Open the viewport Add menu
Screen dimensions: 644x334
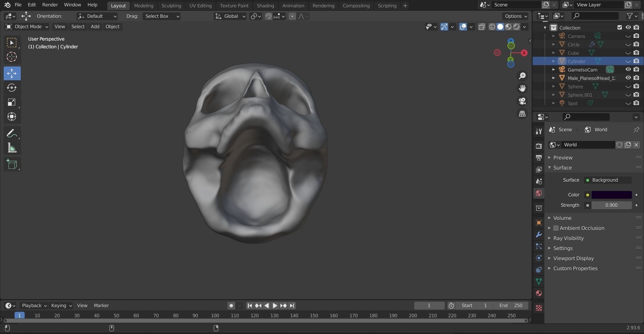[95, 27]
